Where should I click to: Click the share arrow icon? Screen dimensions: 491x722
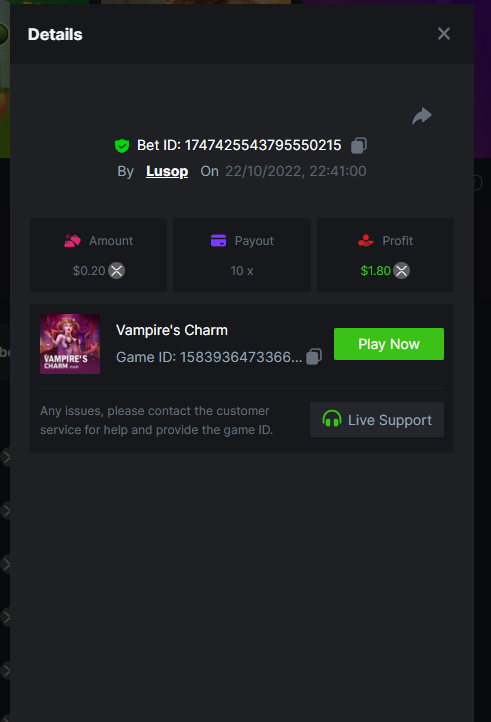[x=422, y=116]
